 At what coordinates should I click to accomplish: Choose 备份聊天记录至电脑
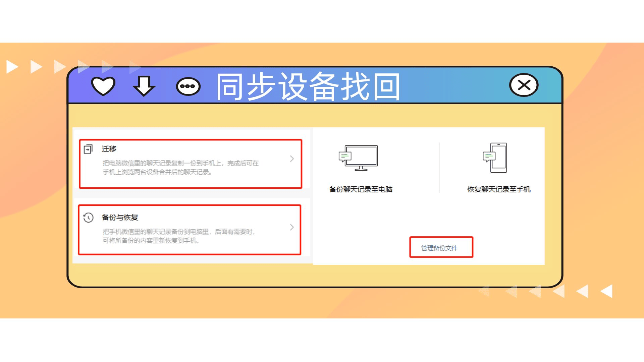361,189
